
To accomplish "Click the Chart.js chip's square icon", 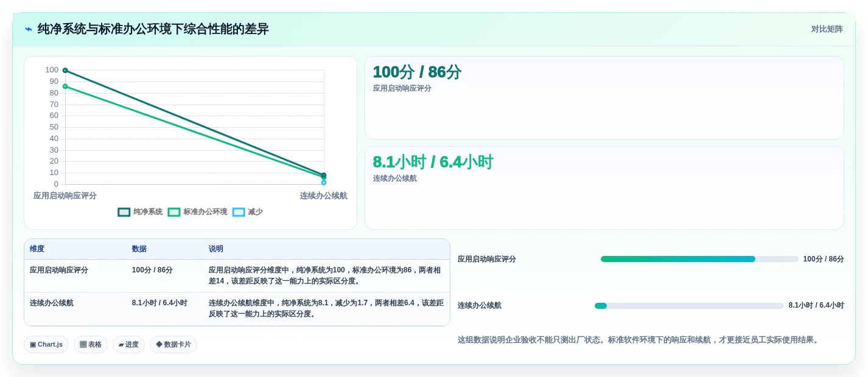I will click(x=33, y=344).
